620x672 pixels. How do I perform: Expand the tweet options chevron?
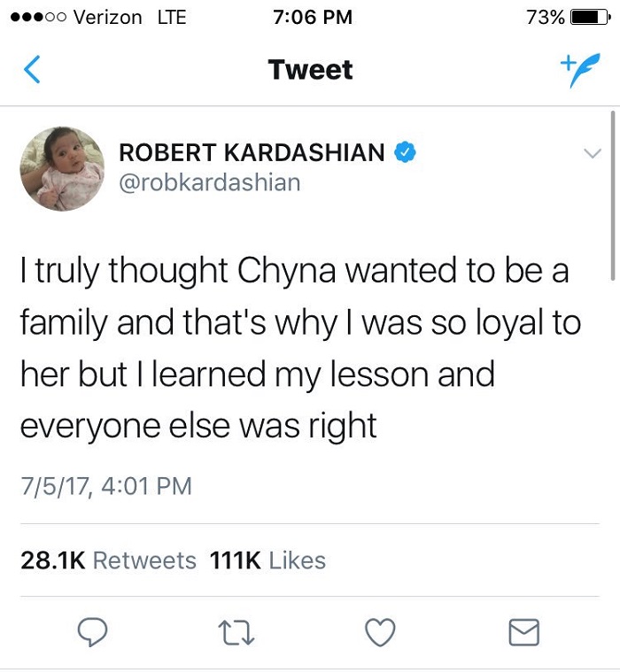tap(591, 154)
